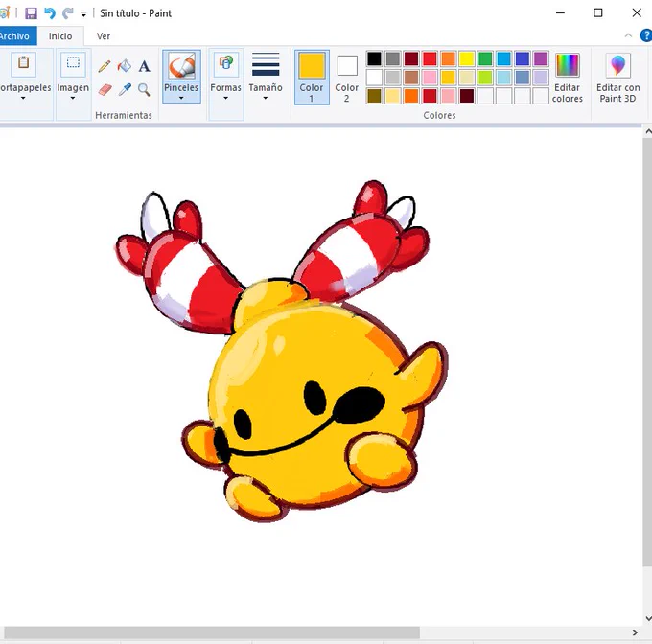Image resolution: width=652 pixels, height=644 pixels.
Task: Choose the light gray swatch
Action: click(392, 78)
